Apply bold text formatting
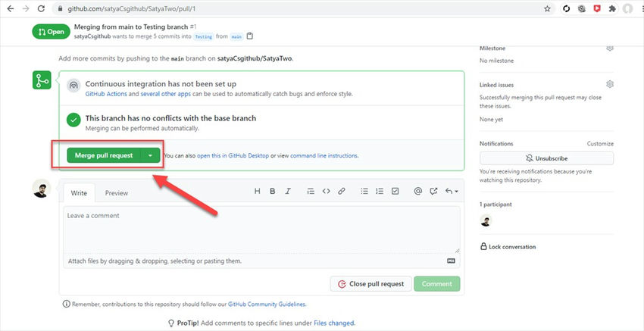 [272, 191]
